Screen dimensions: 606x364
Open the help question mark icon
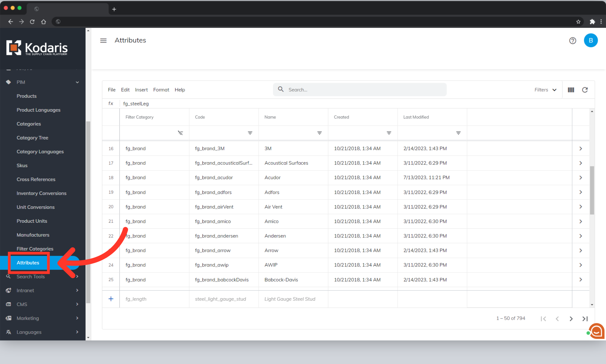[572, 41]
